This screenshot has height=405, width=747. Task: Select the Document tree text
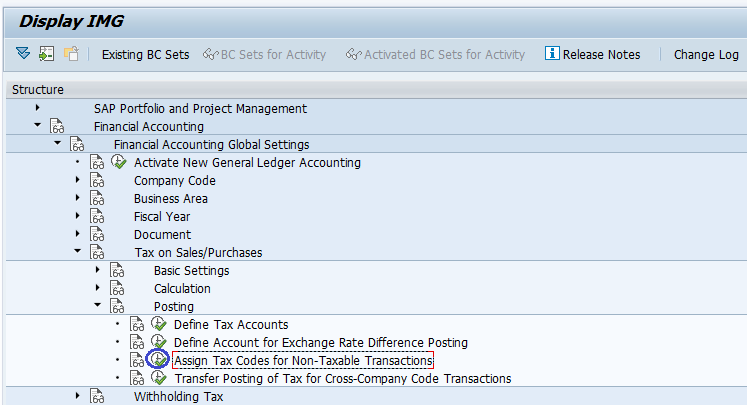[162, 234]
